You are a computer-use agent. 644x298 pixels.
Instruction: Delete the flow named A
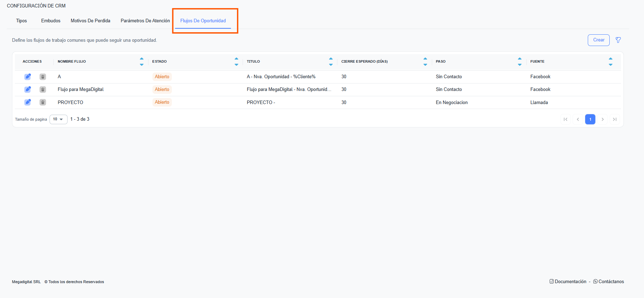pyautogui.click(x=43, y=77)
